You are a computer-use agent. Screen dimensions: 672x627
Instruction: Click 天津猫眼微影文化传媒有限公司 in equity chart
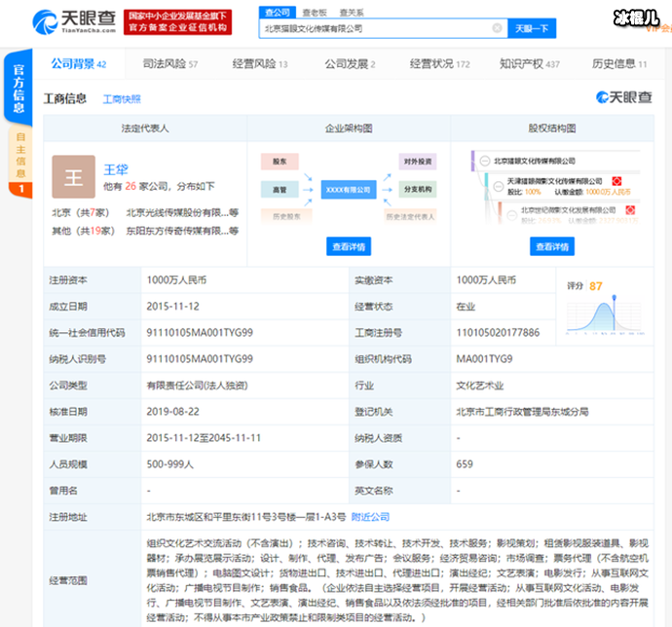(x=555, y=181)
